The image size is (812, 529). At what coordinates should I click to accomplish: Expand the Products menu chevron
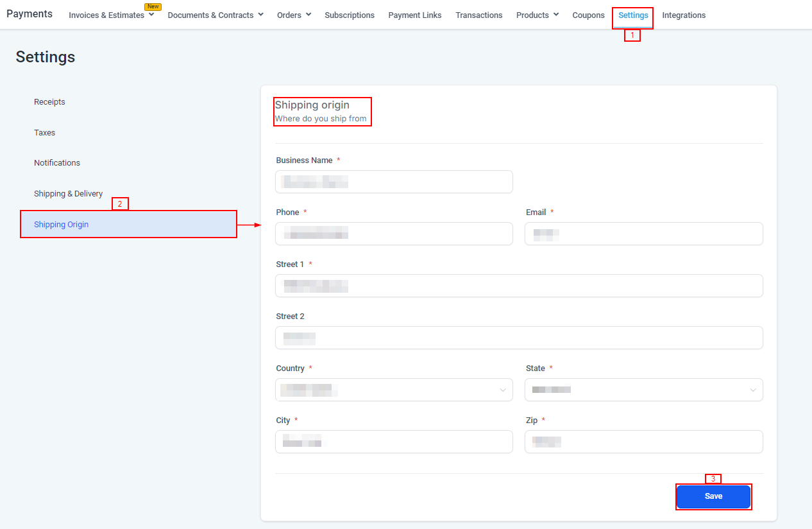[555, 15]
